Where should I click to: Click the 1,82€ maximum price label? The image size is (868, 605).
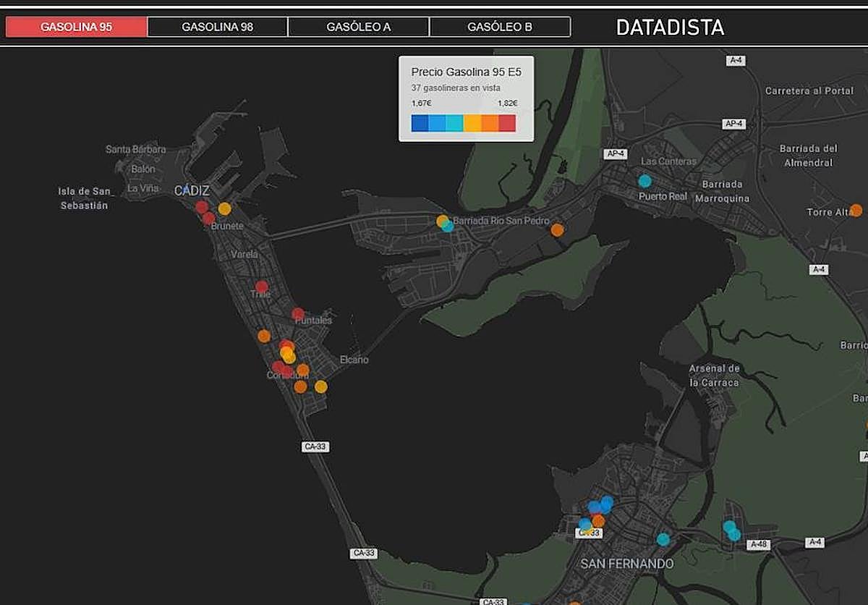pyautogui.click(x=507, y=103)
